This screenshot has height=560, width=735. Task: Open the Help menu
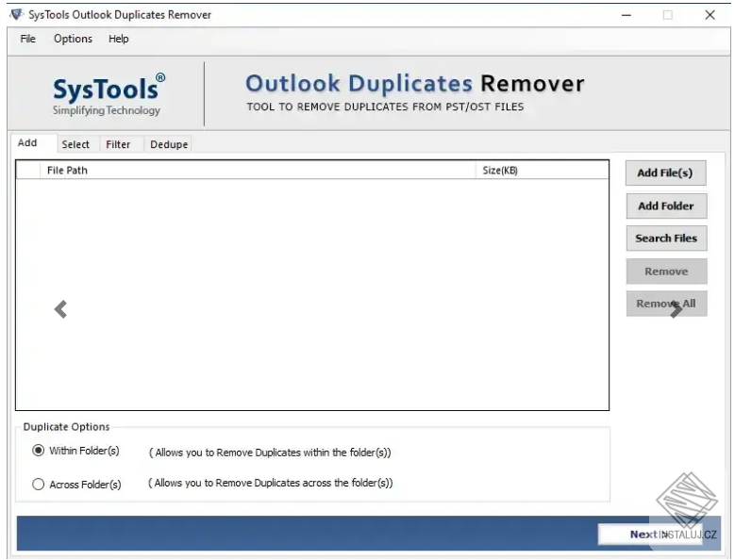pos(119,39)
